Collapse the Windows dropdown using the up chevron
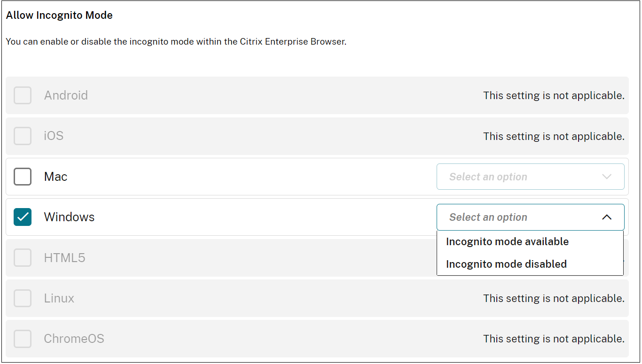 coord(607,217)
